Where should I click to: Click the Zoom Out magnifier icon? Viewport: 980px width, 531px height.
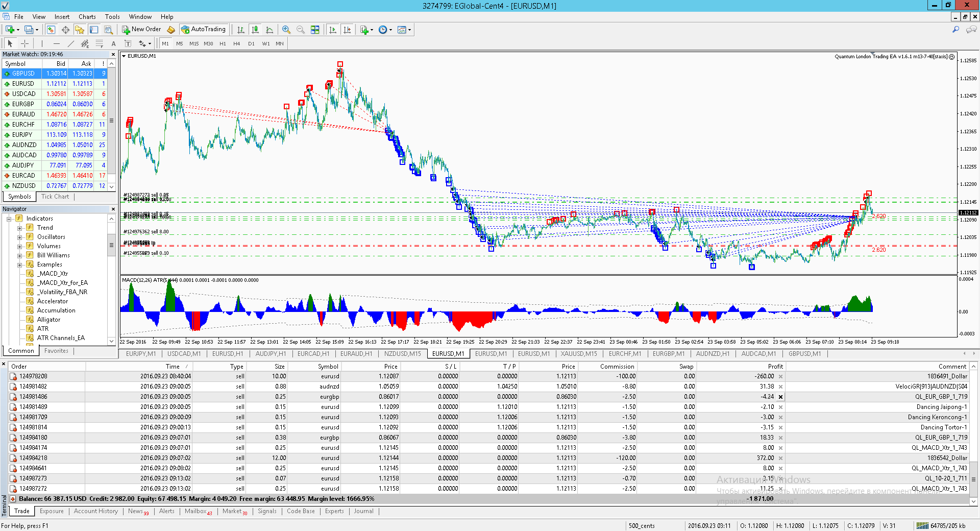click(x=301, y=30)
